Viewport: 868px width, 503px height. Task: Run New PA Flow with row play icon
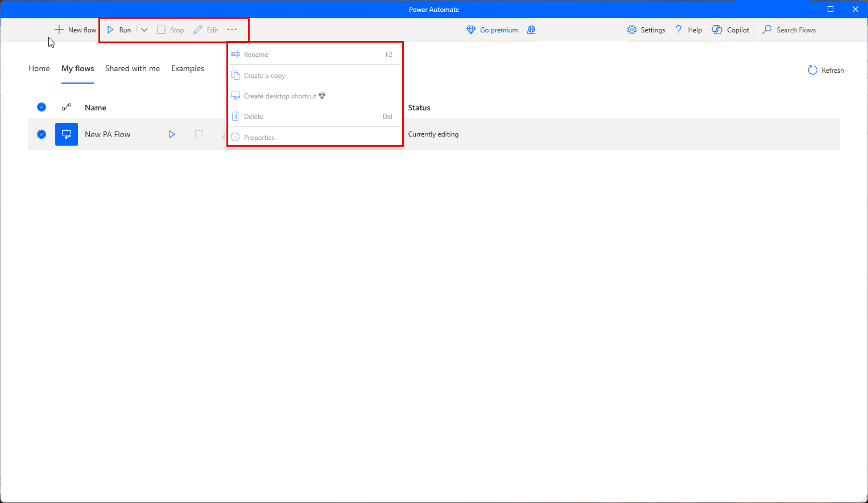pos(172,134)
